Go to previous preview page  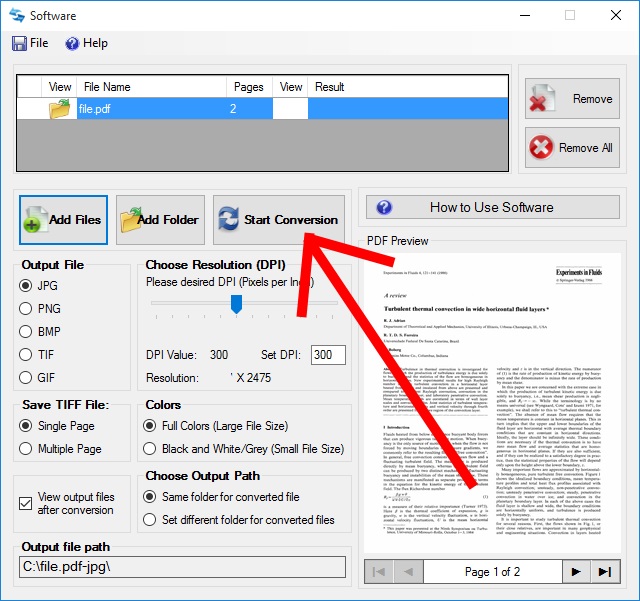click(x=409, y=572)
